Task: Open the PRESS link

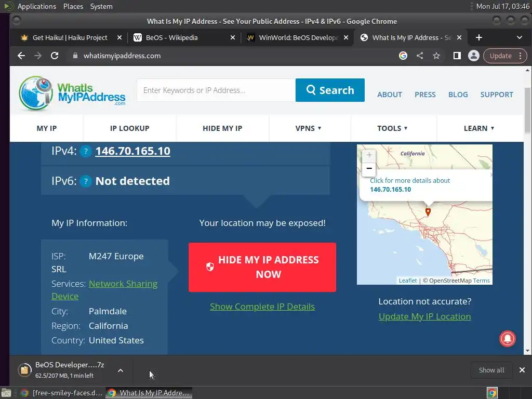Action: click(x=425, y=95)
